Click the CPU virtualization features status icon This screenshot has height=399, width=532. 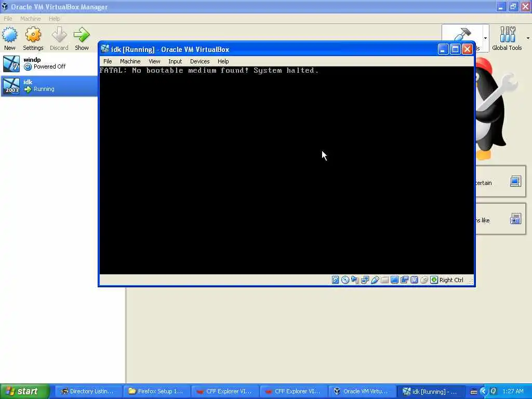(x=414, y=280)
